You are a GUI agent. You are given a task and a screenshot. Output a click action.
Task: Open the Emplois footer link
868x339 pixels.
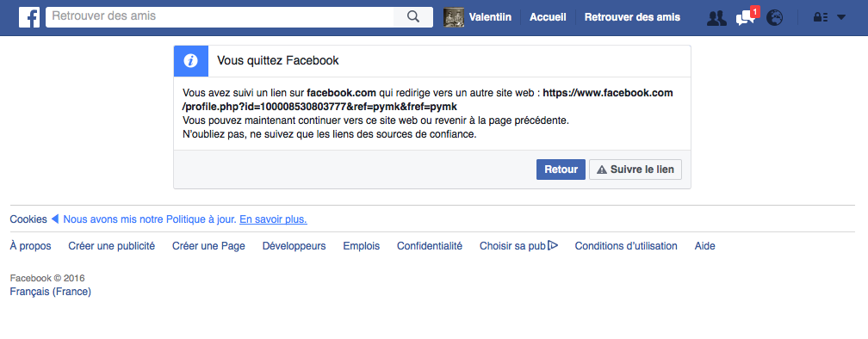tap(362, 246)
